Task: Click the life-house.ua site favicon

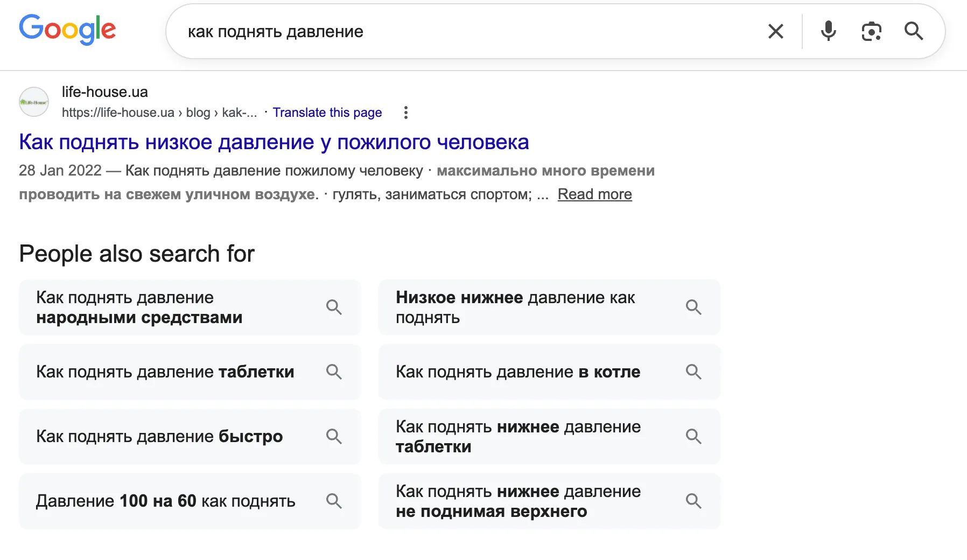Action: (x=33, y=102)
